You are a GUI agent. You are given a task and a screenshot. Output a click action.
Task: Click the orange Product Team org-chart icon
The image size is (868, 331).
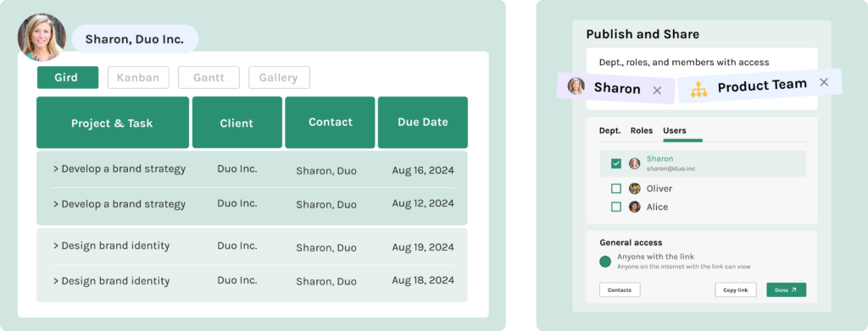pos(698,90)
